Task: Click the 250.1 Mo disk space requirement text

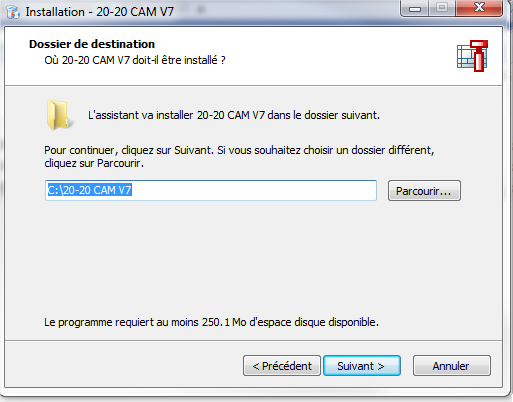Action: (x=211, y=322)
